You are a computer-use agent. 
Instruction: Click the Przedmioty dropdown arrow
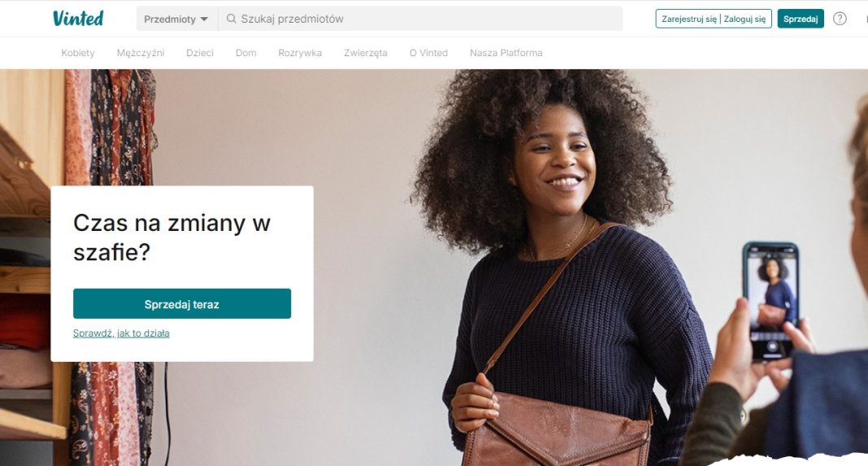pyautogui.click(x=204, y=20)
